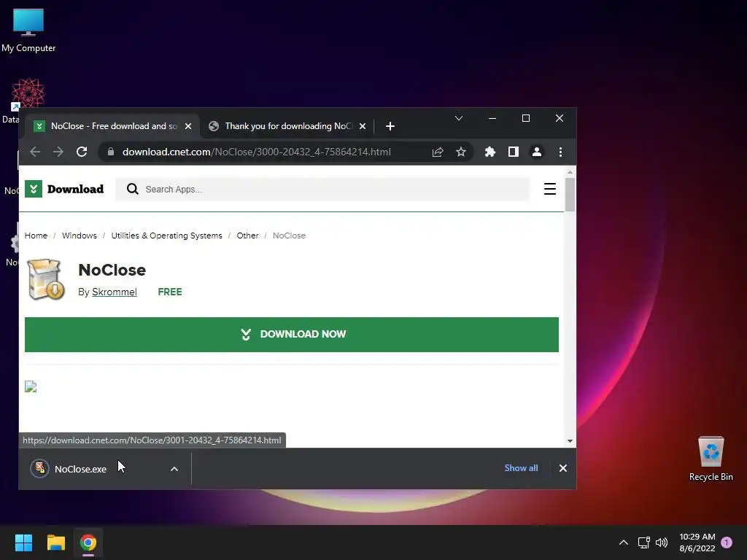Click the FREE price label

point(170,292)
